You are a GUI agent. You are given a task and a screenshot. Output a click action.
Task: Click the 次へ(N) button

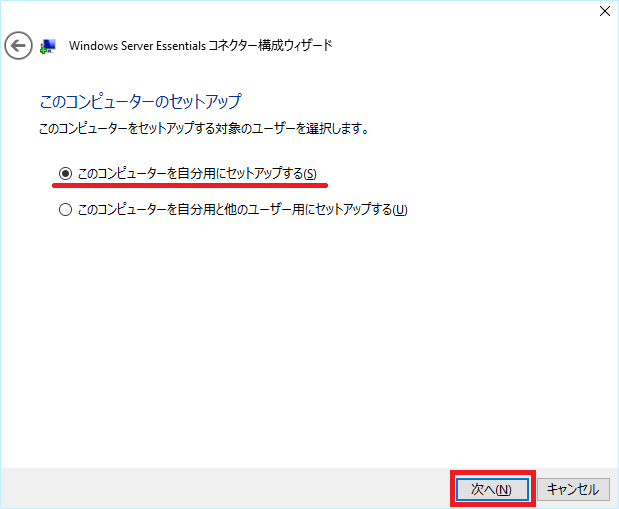(492, 490)
